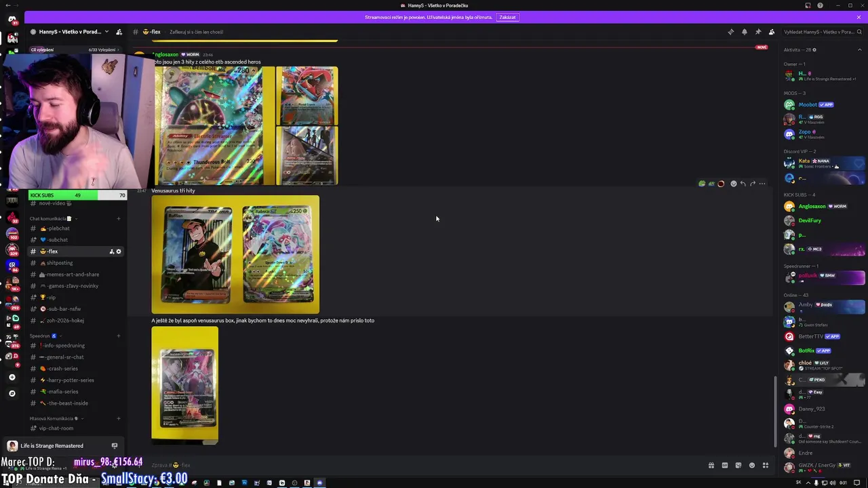
Task: Open the #memes-art-and-share channel
Action: pyautogui.click(x=76, y=274)
